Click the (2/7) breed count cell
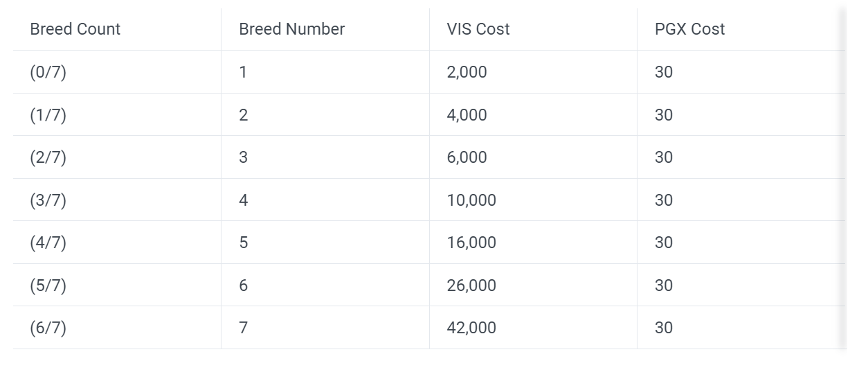 pyautogui.click(x=48, y=157)
